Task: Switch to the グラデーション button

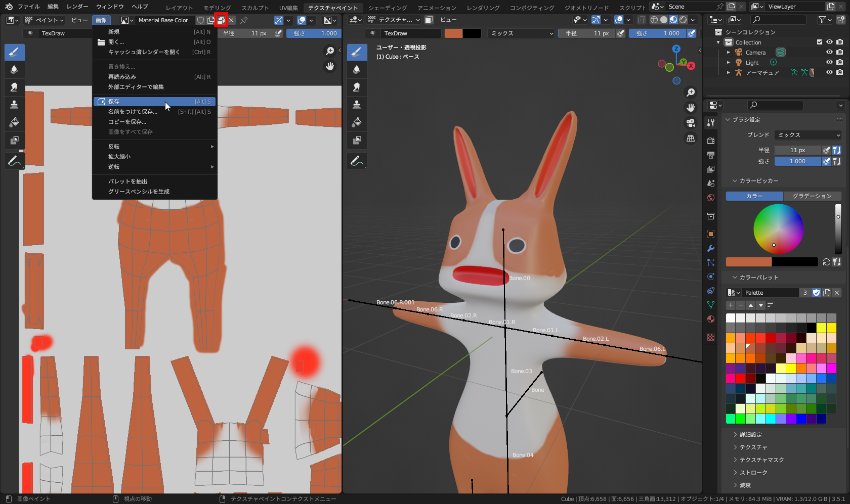Action: (x=812, y=196)
